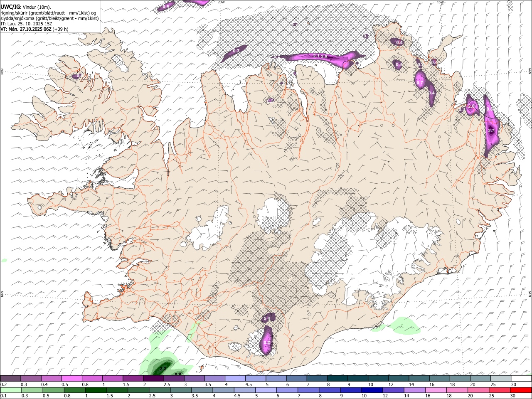This screenshot has height=399, width=532.
Task: Pick the bright pink snow-scale swatch at 0.5
Action: (71, 379)
